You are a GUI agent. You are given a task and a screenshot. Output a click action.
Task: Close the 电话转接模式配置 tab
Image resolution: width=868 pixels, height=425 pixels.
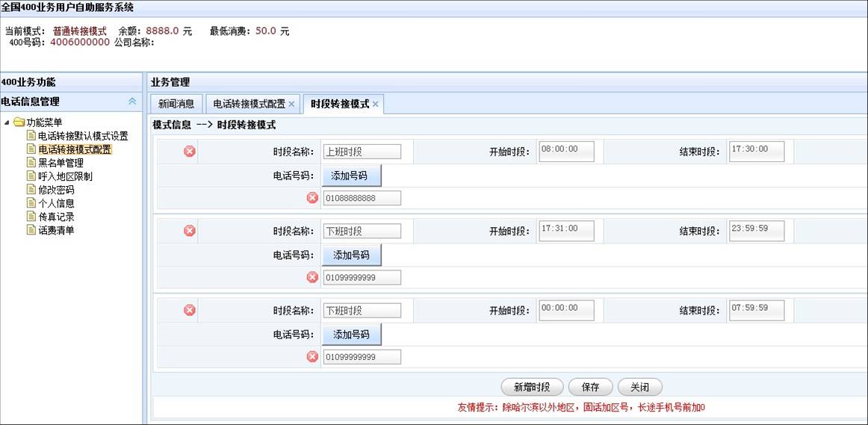click(x=291, y=104)
